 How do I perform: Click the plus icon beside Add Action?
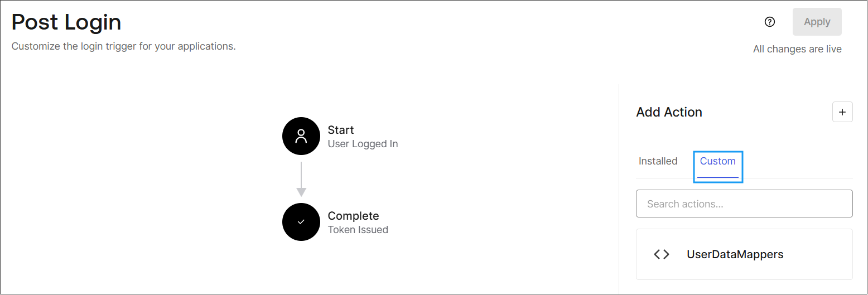pos(842,112)
